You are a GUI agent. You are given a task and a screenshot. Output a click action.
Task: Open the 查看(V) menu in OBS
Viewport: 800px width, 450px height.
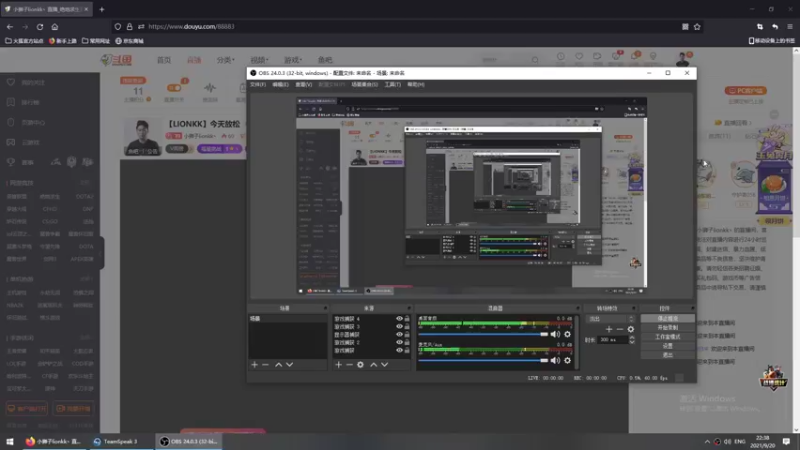tap(304, 85)
